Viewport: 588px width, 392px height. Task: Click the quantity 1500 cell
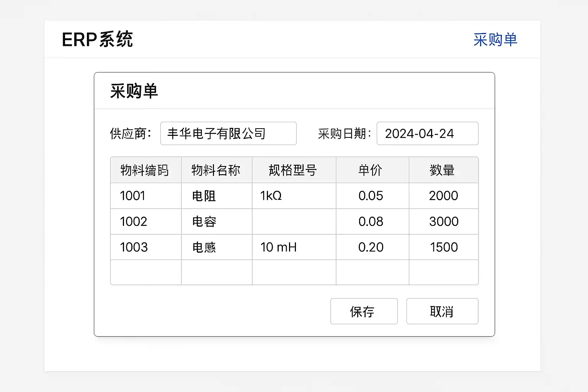(x=444, y=247)
